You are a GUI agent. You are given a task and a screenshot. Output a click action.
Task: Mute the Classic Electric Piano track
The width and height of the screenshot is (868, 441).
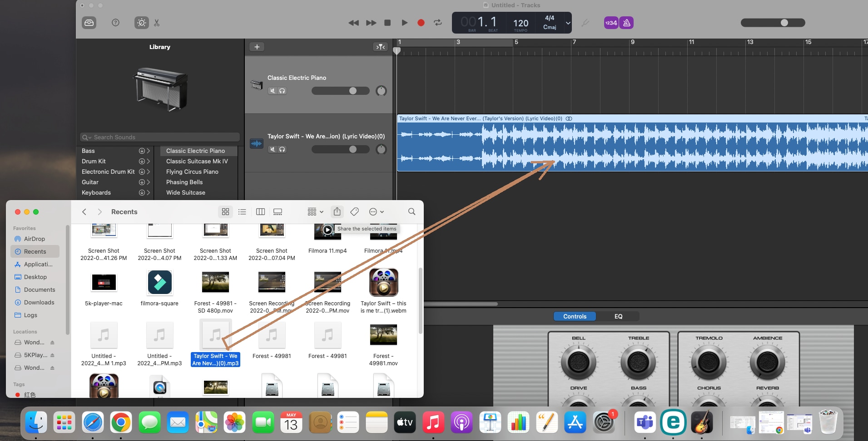[x=273, y=91]
